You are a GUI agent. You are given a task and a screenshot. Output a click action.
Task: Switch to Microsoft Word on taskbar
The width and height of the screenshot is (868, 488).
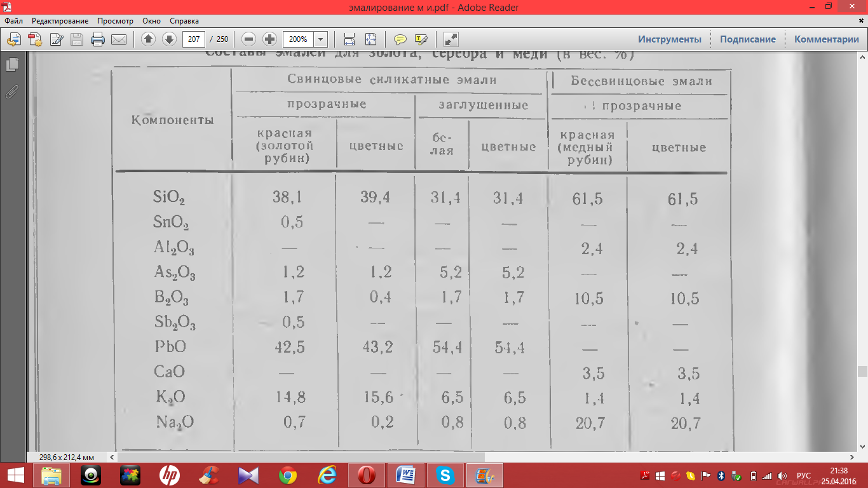pos(406,475)
